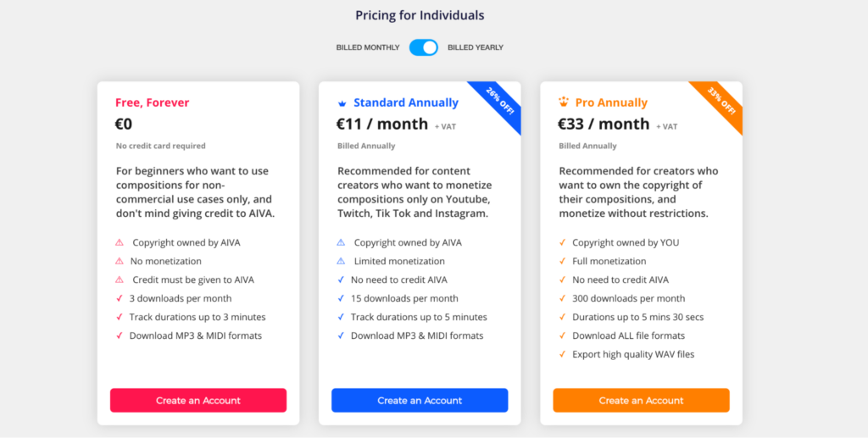Toggle the monthly/yearly billing switch

(x=424, y=47)
